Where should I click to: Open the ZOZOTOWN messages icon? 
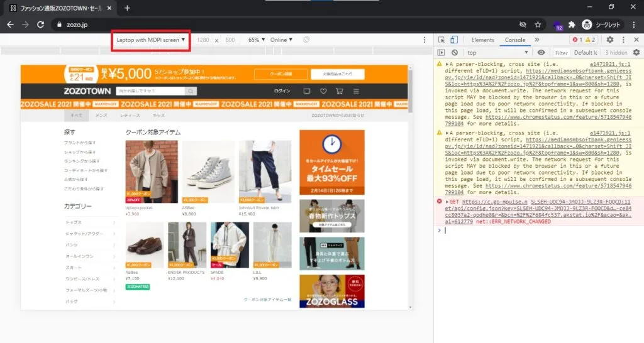[307, 91]
